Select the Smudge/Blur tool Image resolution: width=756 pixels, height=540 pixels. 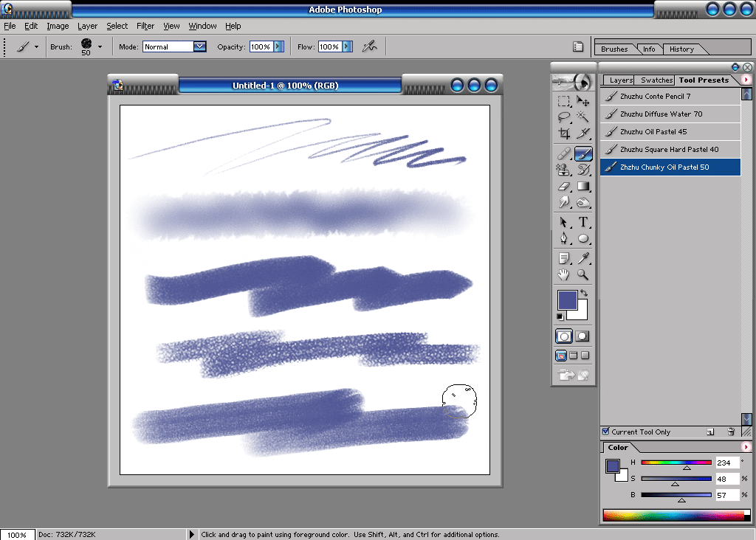(563, 202)
